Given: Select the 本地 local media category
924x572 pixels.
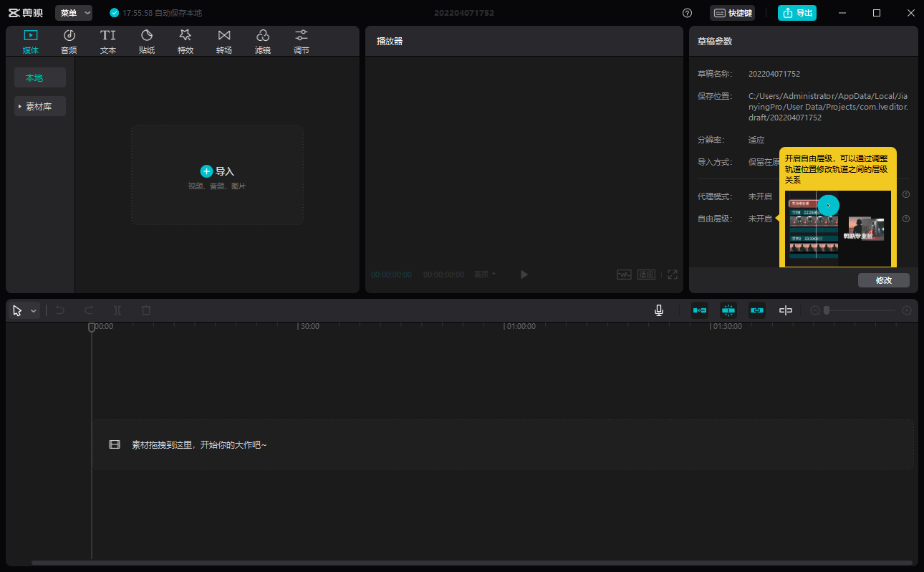Looking at the screenshot, I should tap(40, 77).
